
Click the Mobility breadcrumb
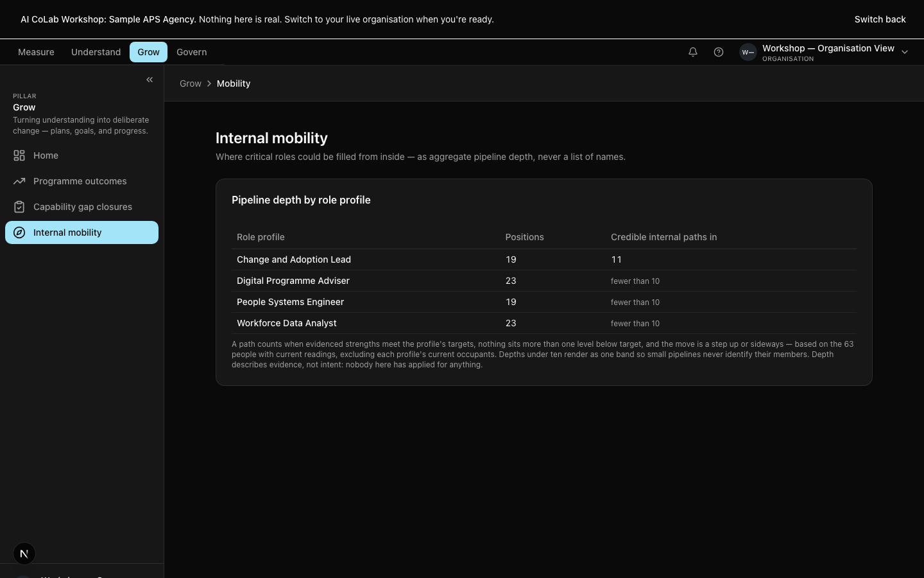(x=234, y=83)
